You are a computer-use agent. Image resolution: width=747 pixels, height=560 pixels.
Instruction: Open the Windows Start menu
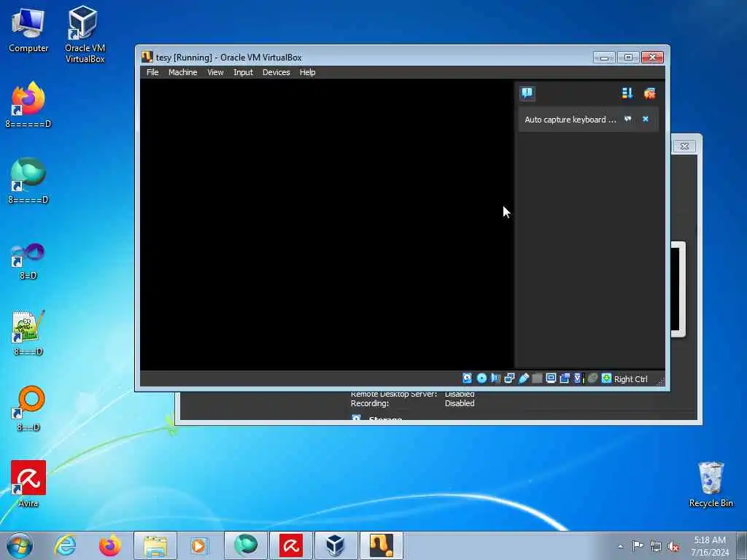click(20, 545)
